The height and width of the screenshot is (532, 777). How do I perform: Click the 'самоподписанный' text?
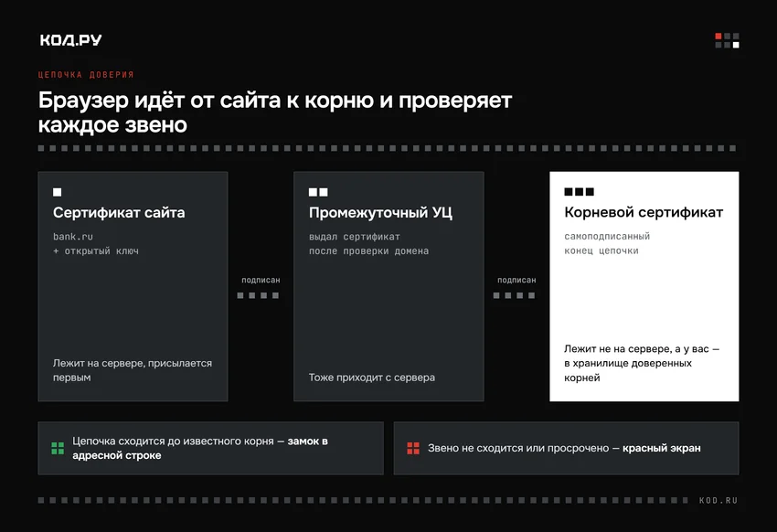click(x=607, y=236)
